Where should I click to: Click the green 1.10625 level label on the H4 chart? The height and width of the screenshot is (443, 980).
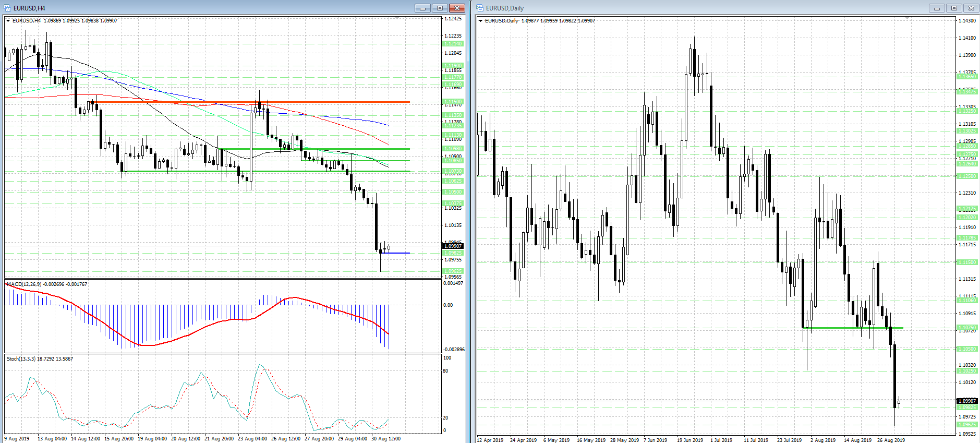click(x=453, y=181)
